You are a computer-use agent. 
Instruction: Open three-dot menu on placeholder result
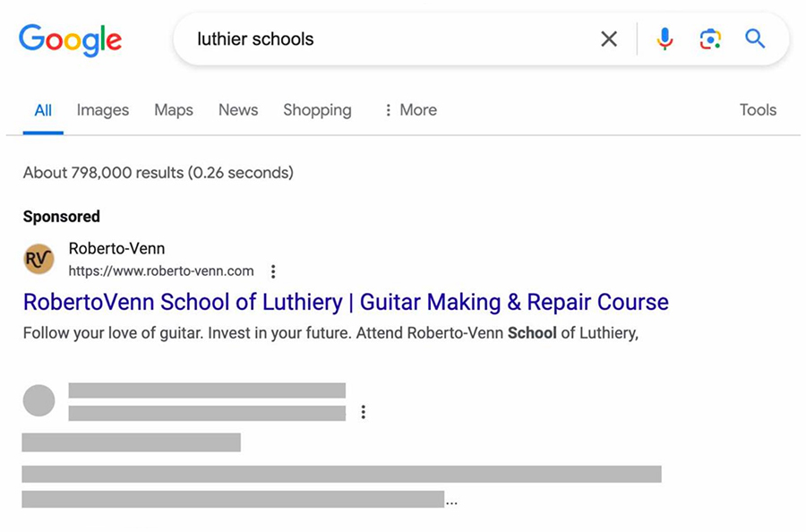[363, 412]
